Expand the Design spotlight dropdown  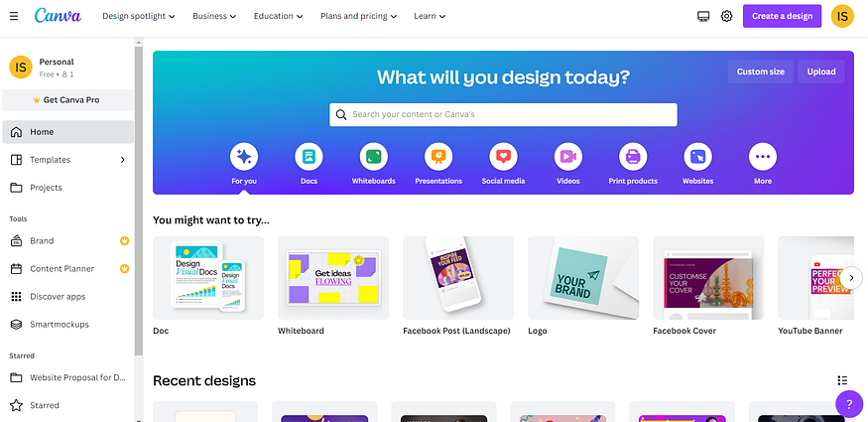[139, 16]
